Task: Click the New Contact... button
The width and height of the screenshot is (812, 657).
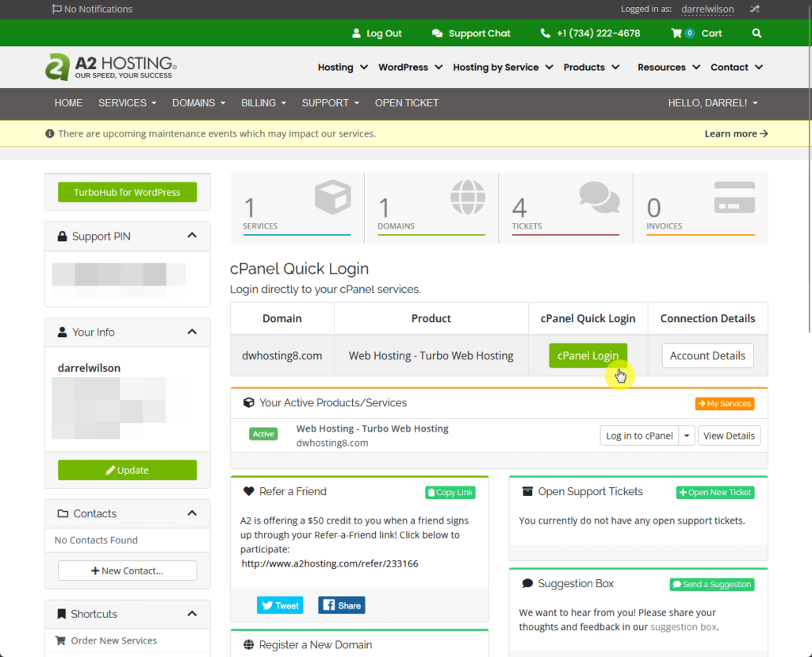Action: point(128,571)
